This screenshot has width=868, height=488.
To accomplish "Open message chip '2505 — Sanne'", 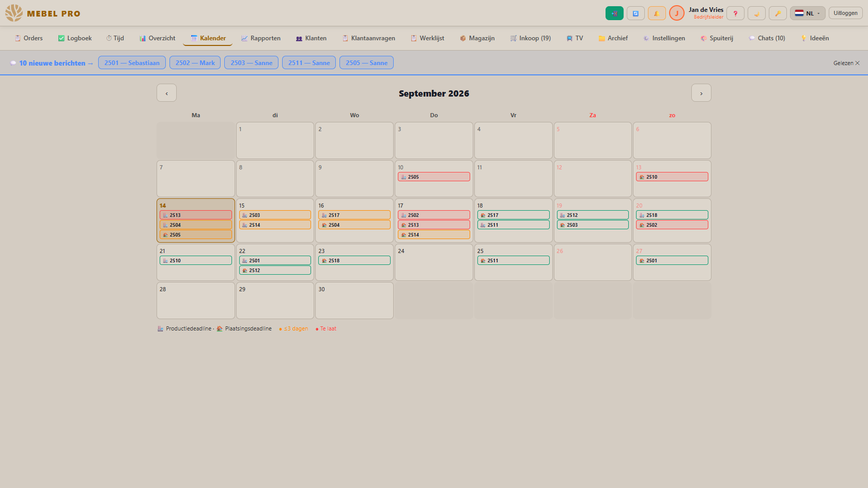I will [367, 62].
